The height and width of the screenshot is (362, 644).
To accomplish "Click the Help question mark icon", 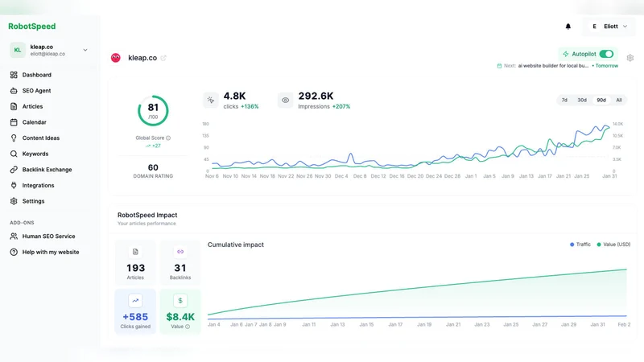I will [x=14, y=252].
